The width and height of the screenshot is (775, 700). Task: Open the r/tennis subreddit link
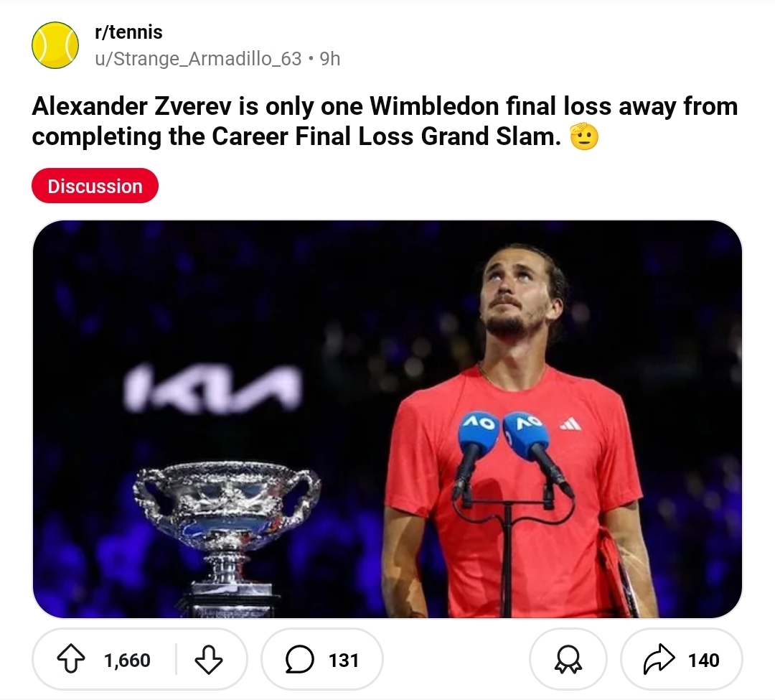128,32
